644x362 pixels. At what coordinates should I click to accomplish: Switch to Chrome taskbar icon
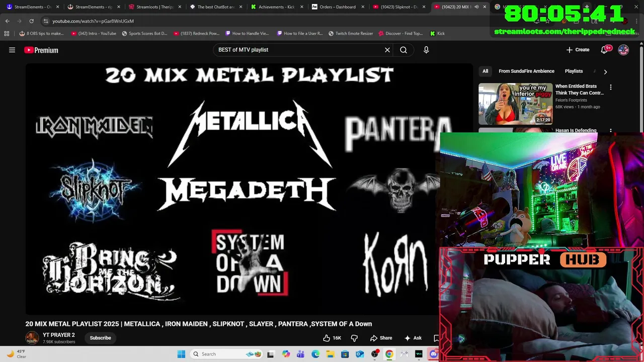pos(389,354)
